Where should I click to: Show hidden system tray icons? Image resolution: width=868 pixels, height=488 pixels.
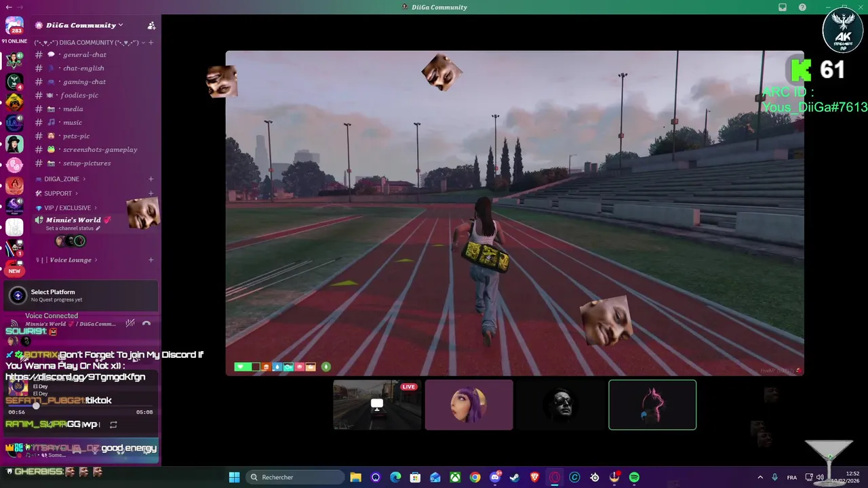point(760,477)
